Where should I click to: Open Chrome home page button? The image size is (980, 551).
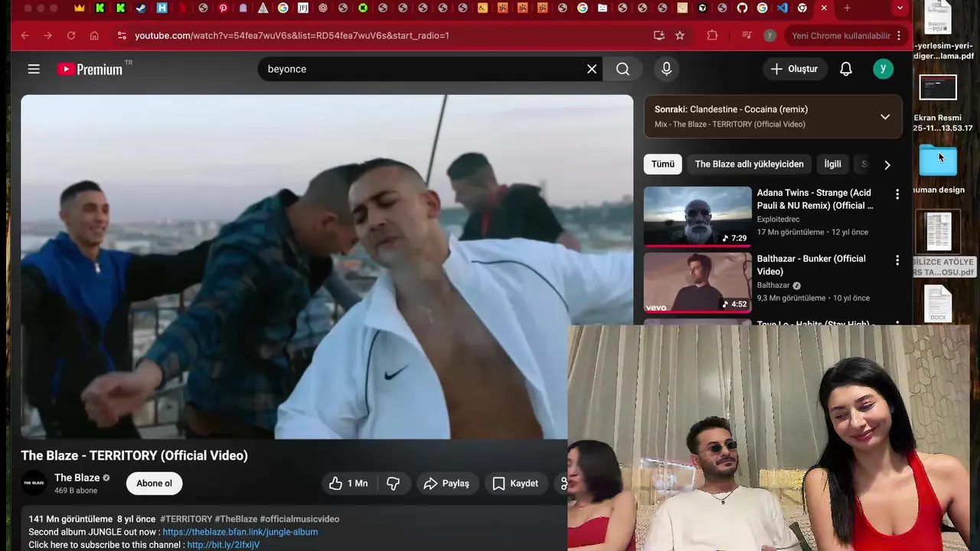coord(94,35)
